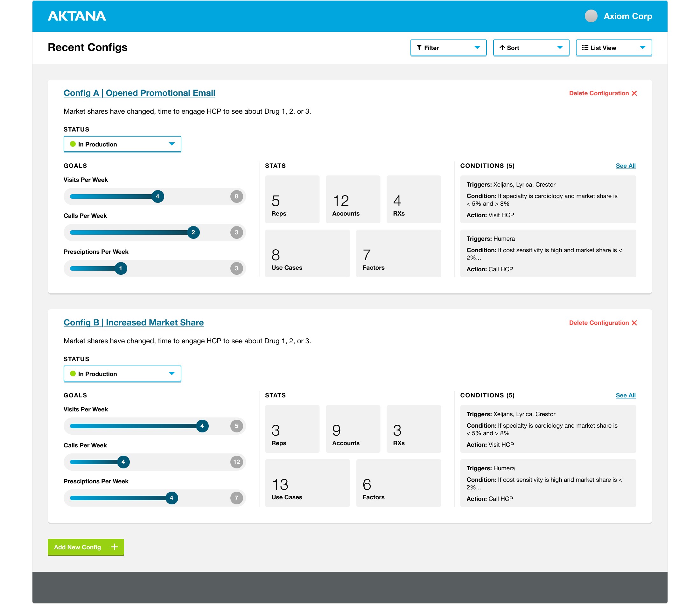The height and width of the screenshot is (605, 700).
Task: Click Config A Calls Per Week slider handle
Action: coord(193,232)
